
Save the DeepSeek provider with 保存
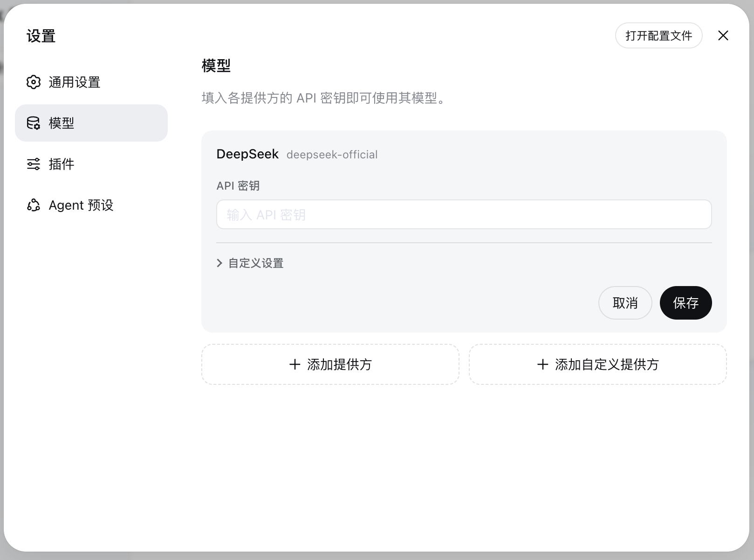tap(685, 303)
